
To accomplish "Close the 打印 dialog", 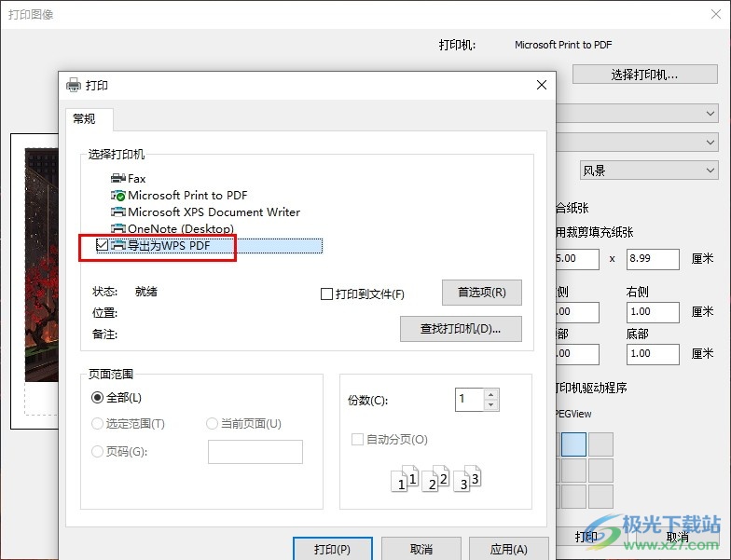I will (542, 85).
